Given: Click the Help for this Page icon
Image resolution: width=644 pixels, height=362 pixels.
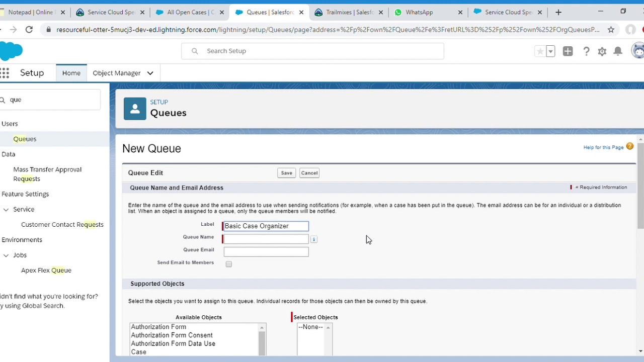Looking at the screenshot, I should click(x=630, y=146).
